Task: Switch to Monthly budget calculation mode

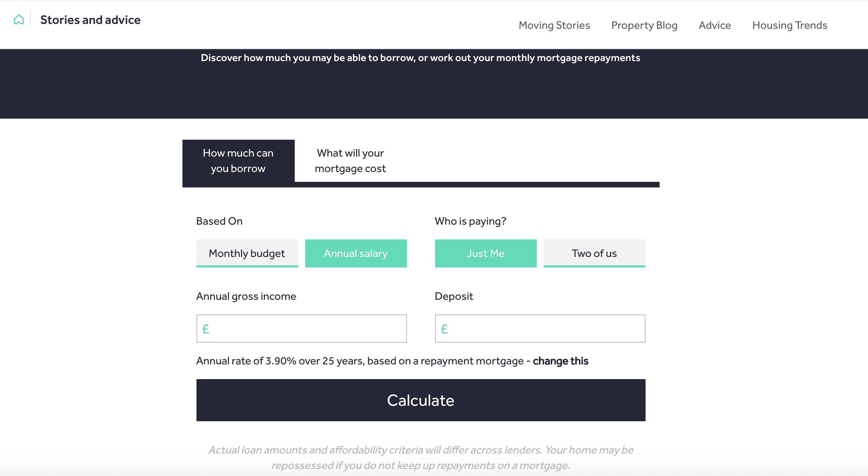Action: [x=247, y=253]
